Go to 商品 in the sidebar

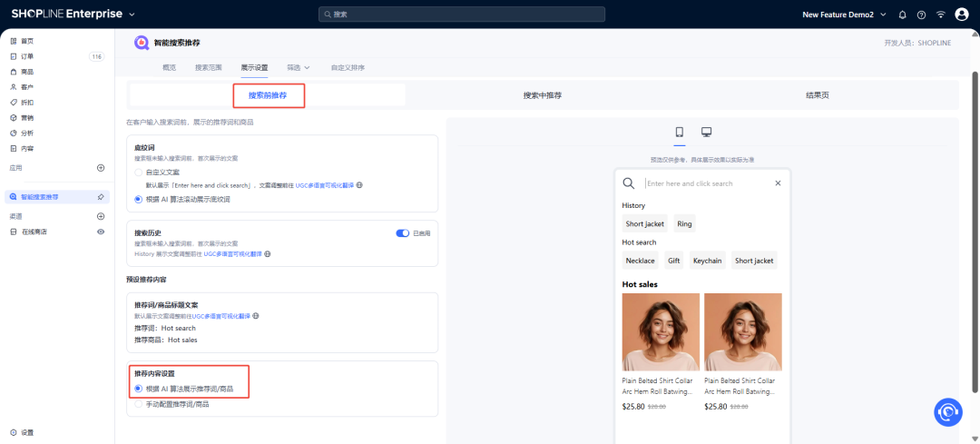[x=27, y=72]
